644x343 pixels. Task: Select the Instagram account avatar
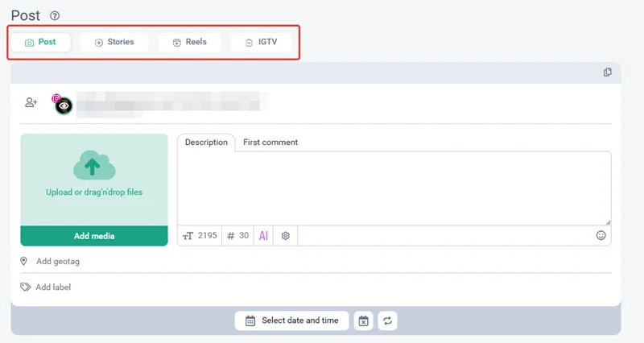click(x=63, y=105)
